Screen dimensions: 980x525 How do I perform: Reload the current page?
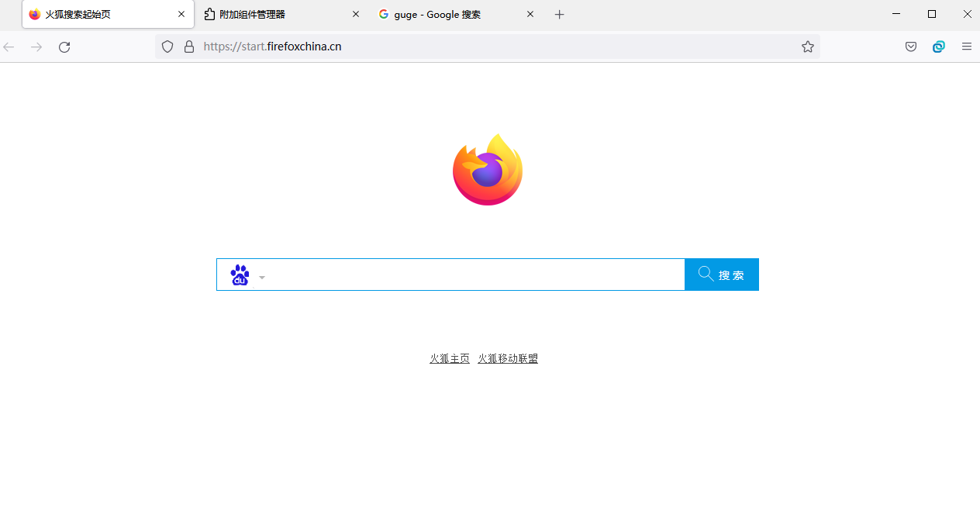tap(64, 47)
